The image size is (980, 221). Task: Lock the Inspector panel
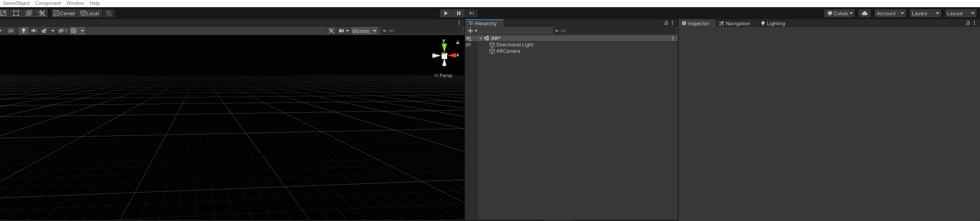click(x=968, y=23)
